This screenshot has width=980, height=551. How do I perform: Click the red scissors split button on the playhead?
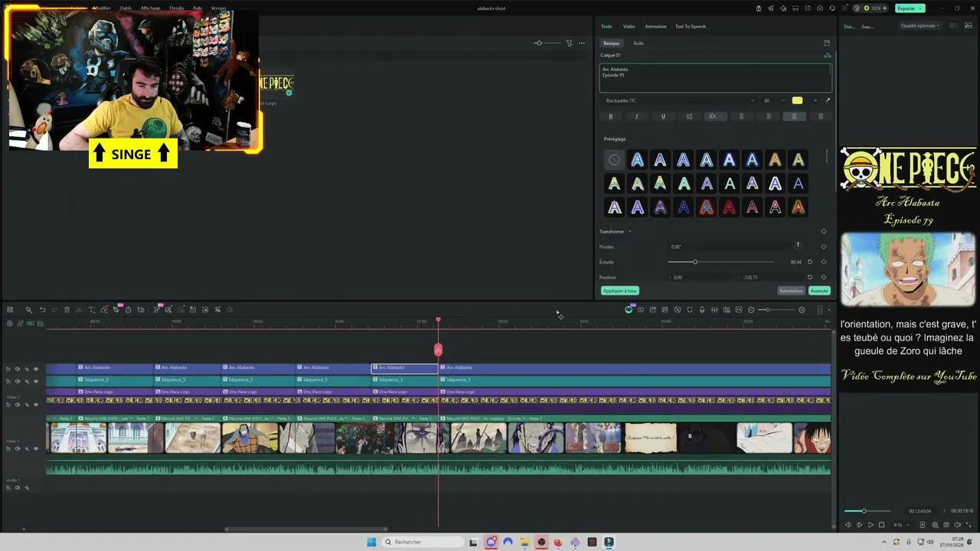[x=438, y=350]
